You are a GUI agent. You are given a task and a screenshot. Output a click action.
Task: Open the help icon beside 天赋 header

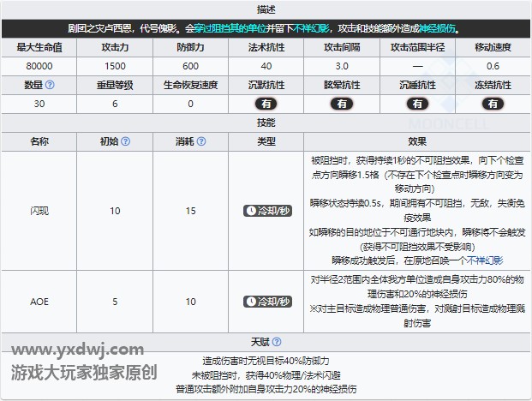tap(277, 343)
